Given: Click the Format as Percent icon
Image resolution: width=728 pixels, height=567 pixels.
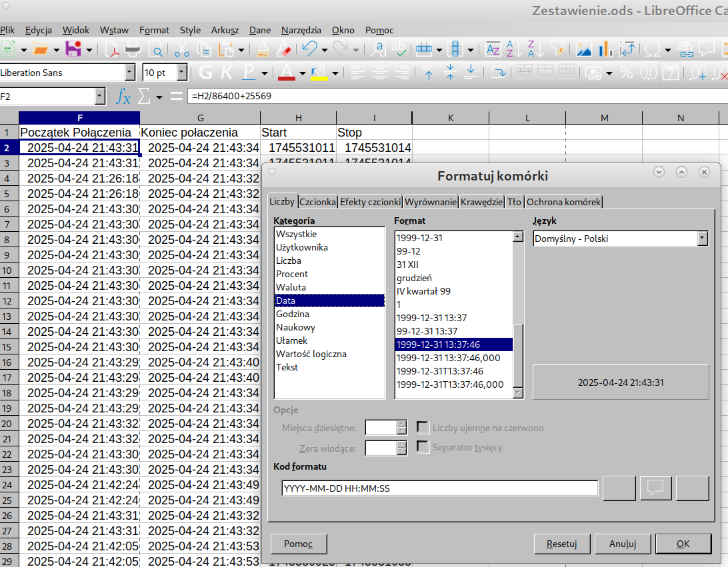Looking at the screenshot, I should 627,72.
